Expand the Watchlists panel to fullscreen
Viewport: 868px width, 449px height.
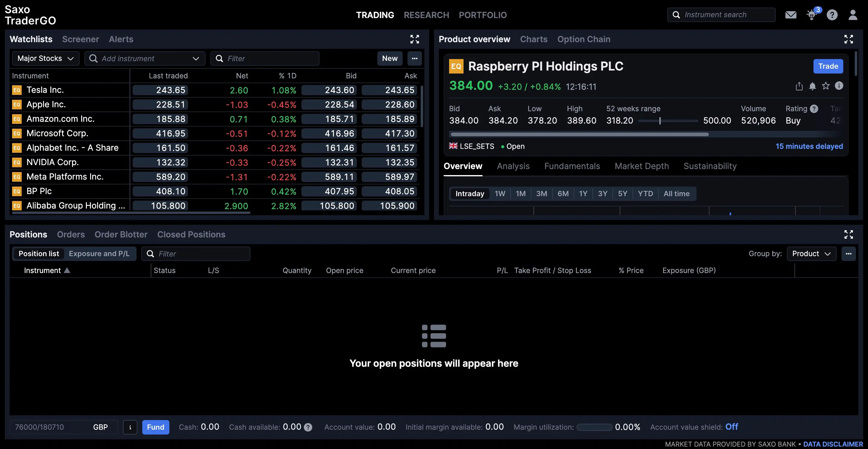414,39
